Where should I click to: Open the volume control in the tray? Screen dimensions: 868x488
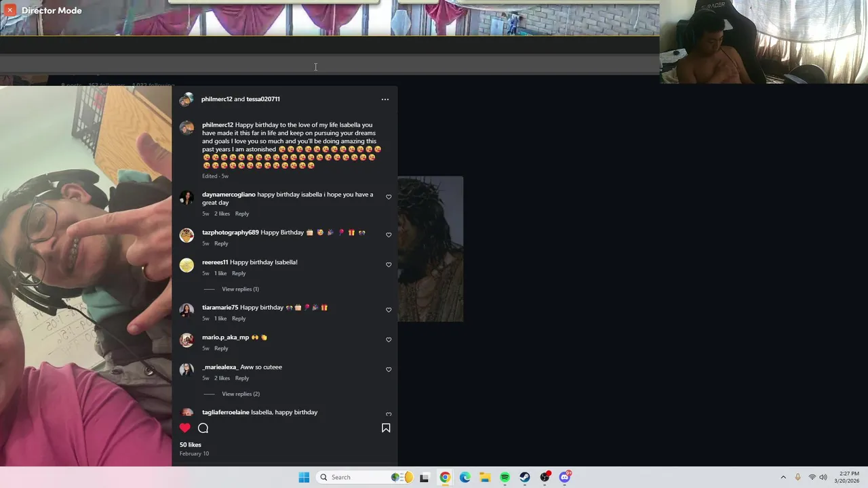(823, 477)
